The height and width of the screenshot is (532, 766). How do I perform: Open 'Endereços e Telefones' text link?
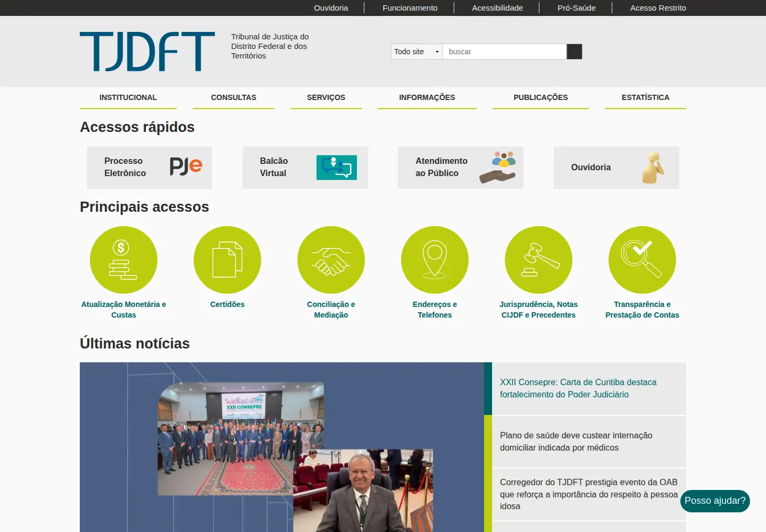tap(435, 310)
